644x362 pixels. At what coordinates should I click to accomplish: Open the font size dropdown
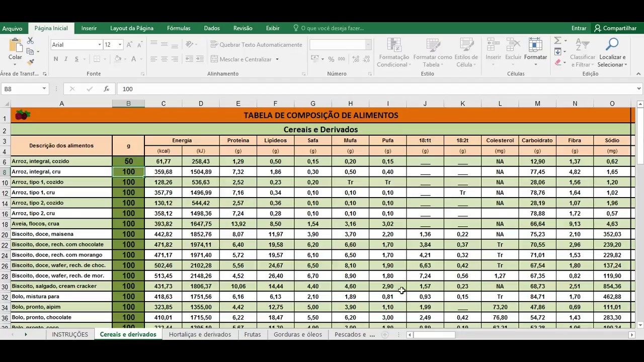[x=120, y=45]
